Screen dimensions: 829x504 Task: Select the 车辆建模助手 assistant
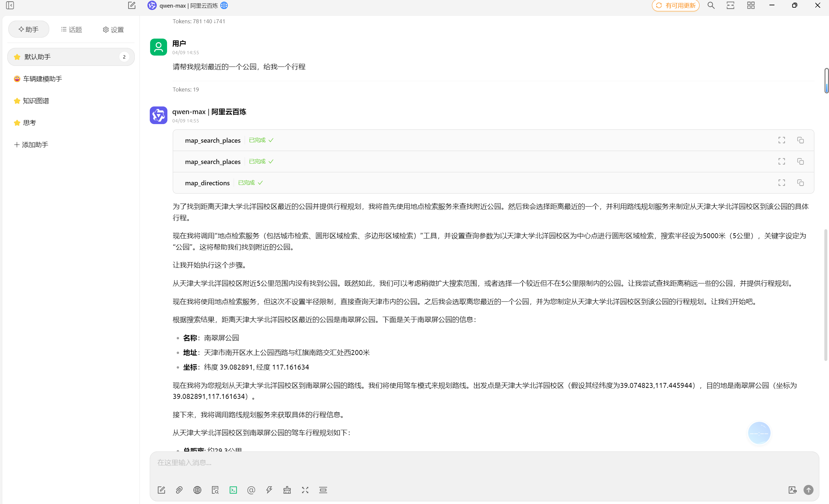tap(42, 79)
